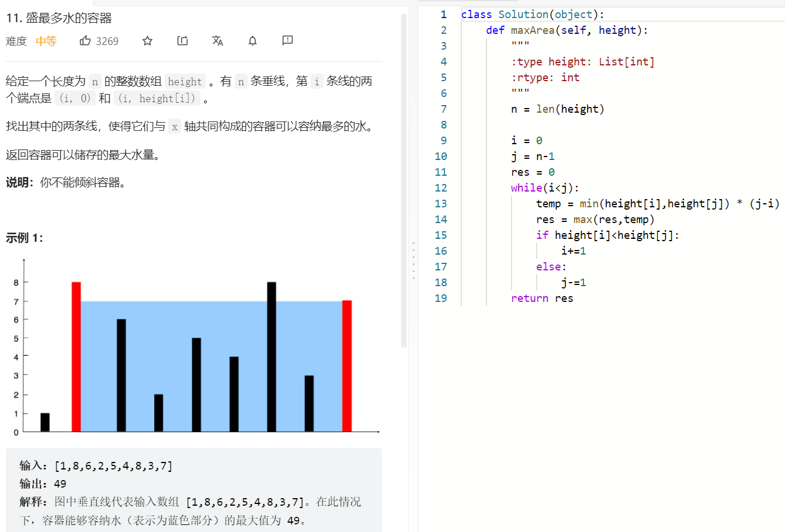Screen dimensions: 785x532
Task: Click the share icon under the title
Action: click(x=183, y=40)
